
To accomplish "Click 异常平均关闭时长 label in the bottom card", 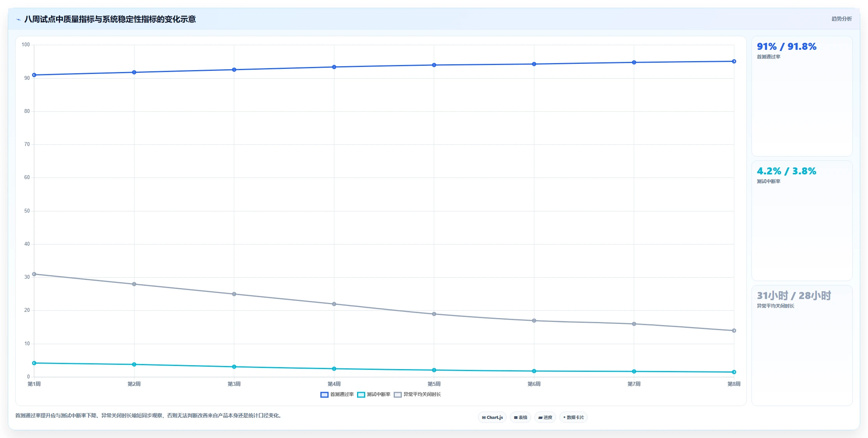I will (x=776, y=306).
